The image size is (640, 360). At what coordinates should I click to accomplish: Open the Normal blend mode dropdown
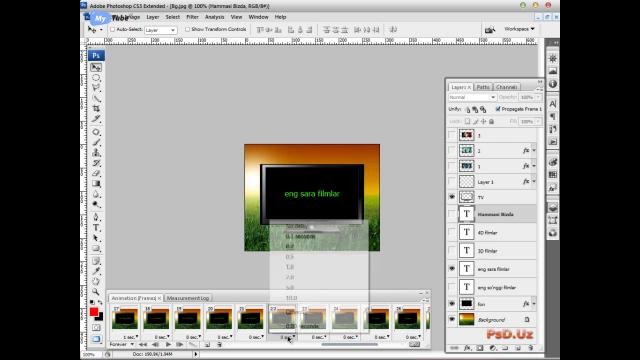click(x=472, y=97)
